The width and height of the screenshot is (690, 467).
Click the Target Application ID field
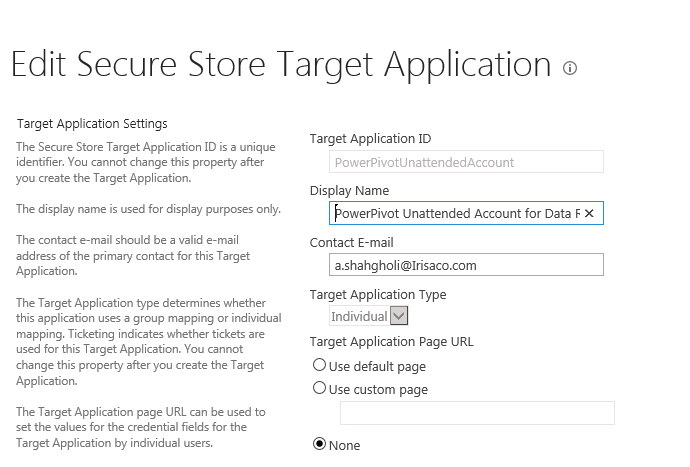click(466, 162)
